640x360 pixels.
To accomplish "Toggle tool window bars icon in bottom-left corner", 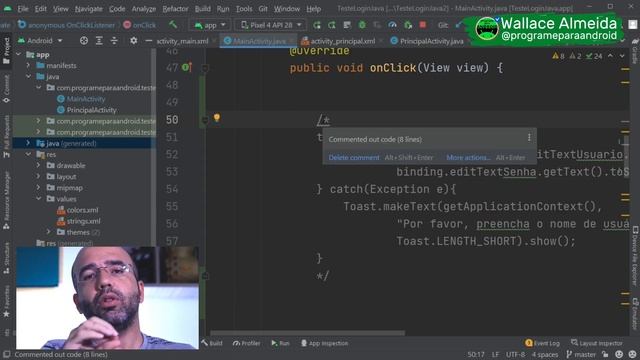I will (x=6, y=354).
